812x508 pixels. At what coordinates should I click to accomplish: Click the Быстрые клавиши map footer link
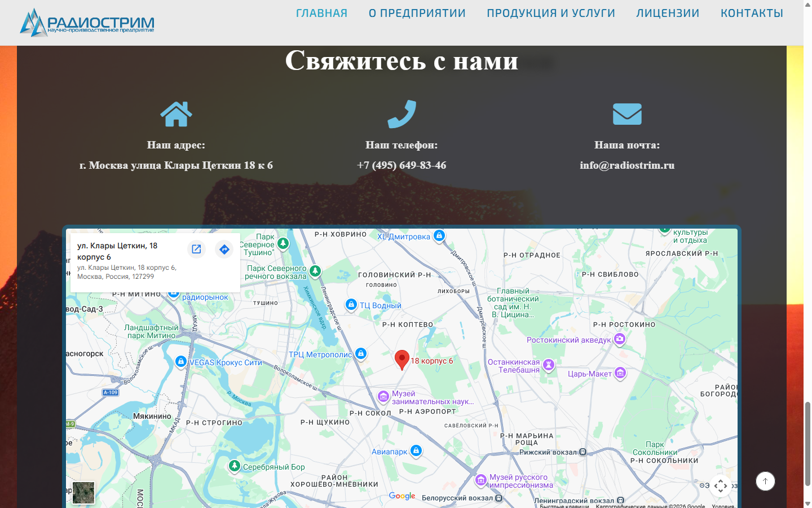[x=564, y=506]
